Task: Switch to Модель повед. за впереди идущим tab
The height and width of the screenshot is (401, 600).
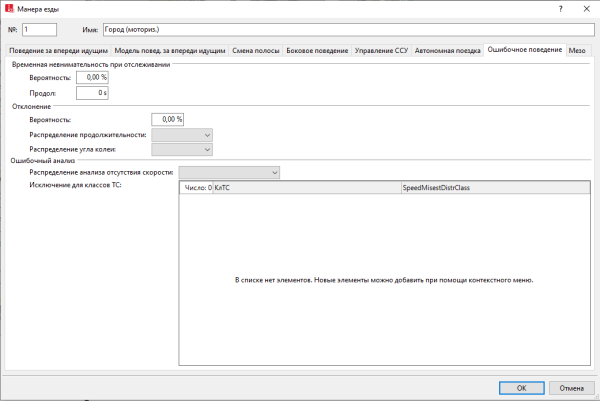Action: [x=169, y=50]
